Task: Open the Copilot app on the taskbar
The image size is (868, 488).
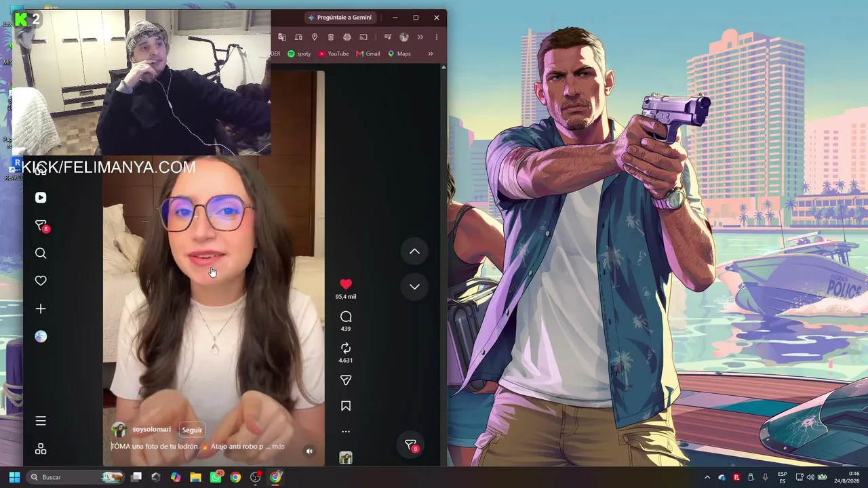Action: point(176,477)
